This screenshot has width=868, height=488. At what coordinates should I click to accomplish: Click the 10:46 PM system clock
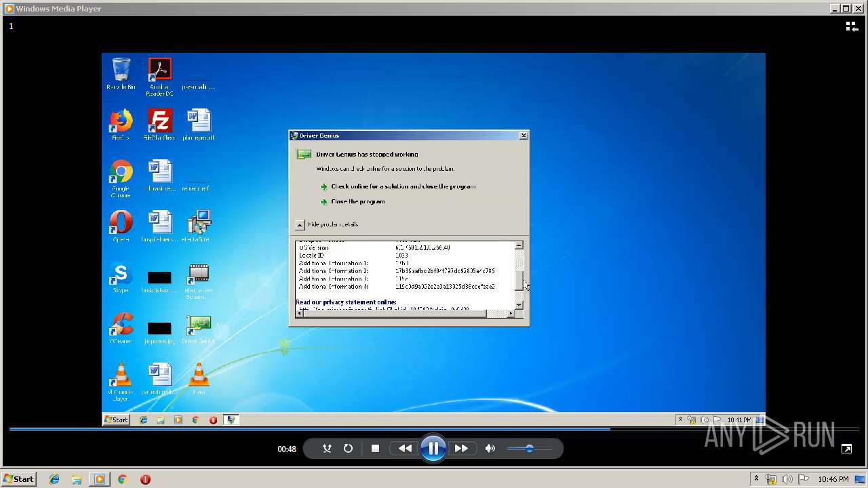pyautogui.click(x=833, y=479)
